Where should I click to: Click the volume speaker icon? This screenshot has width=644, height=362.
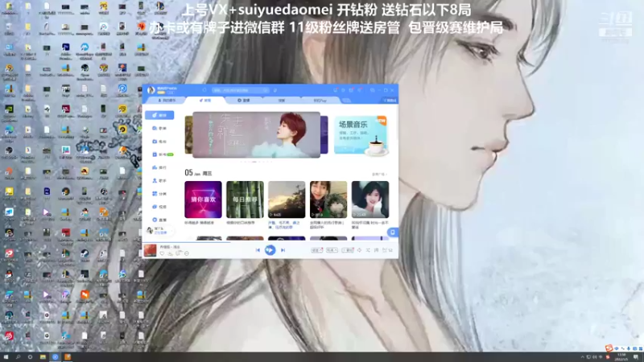359,250
